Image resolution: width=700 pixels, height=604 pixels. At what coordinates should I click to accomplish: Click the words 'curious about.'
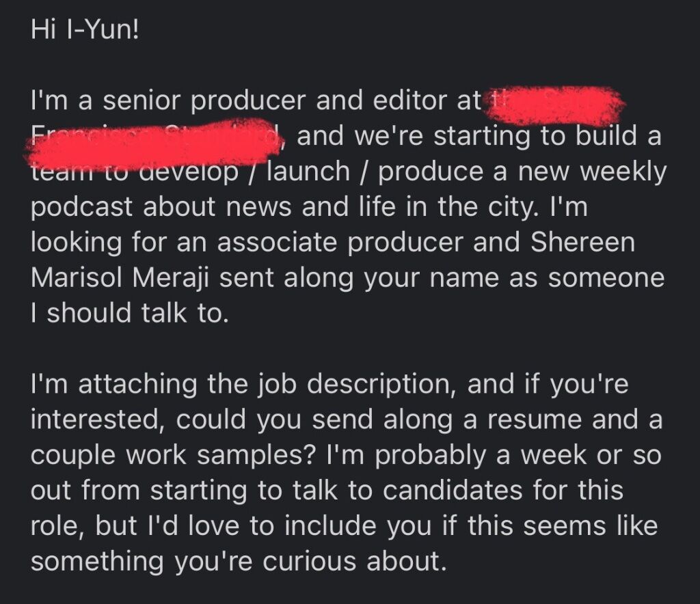354,562
